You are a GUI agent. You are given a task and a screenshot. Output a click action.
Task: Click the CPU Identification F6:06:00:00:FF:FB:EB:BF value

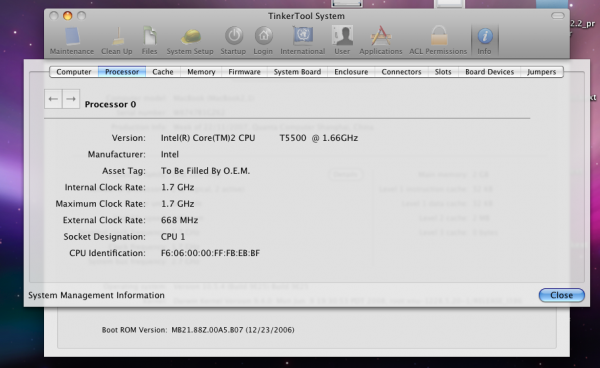(x=210, y=253)
